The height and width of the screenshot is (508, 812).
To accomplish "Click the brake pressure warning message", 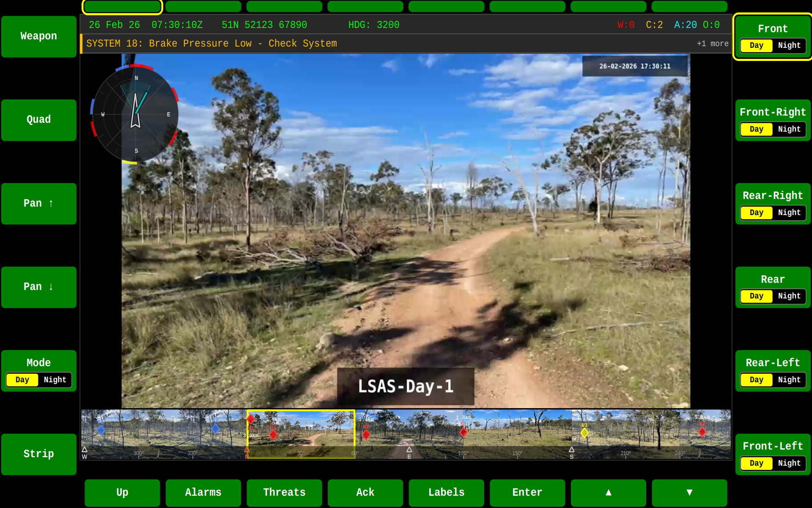I will (211, 44).
